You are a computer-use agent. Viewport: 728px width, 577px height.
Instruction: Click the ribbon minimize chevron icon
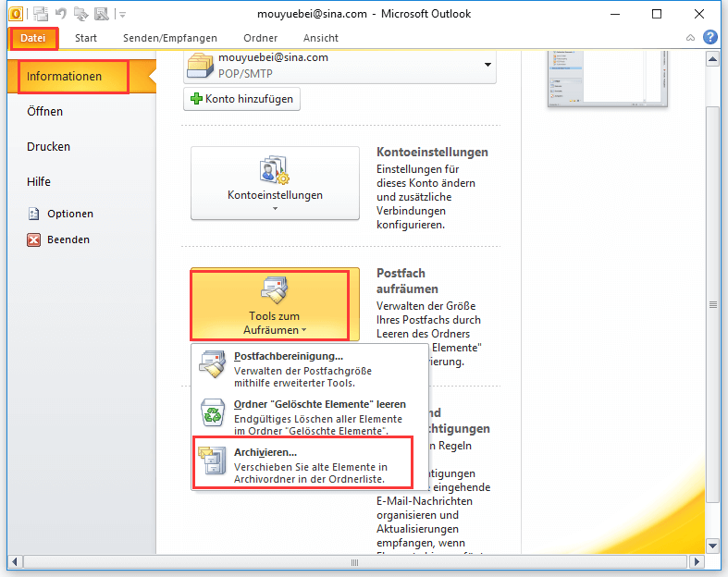(690, 38)
